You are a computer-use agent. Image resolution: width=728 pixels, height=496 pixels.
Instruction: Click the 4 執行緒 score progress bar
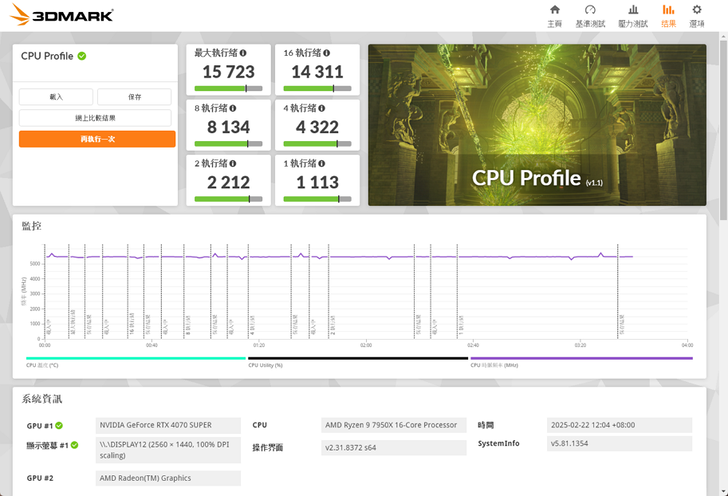[317, 144]
